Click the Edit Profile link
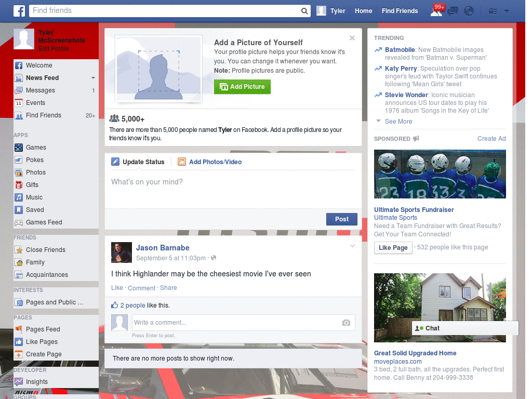This screenshot has height=399, width=532. [54, 49]
